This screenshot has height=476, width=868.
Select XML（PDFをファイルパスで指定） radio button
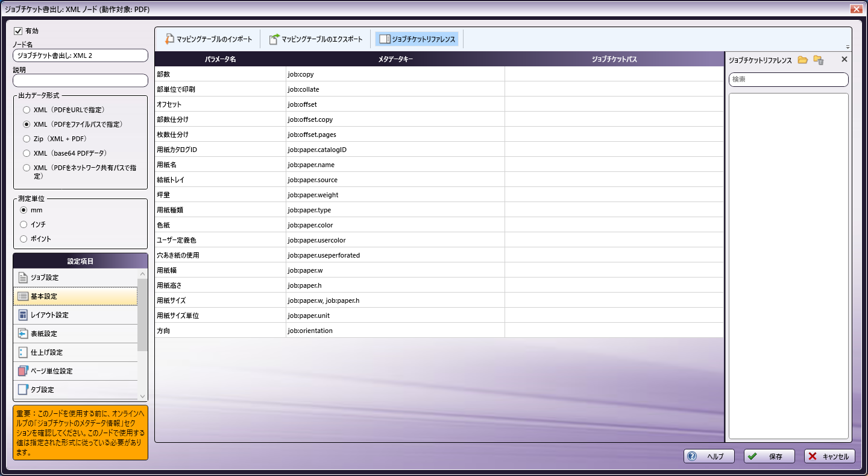point(26,124)
